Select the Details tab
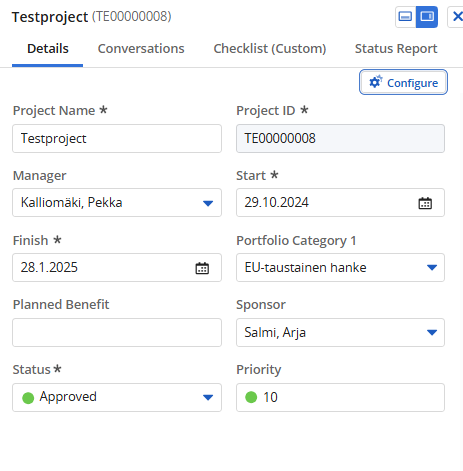The height and width of the screenshot is (471, 463). tap(48, 49)
